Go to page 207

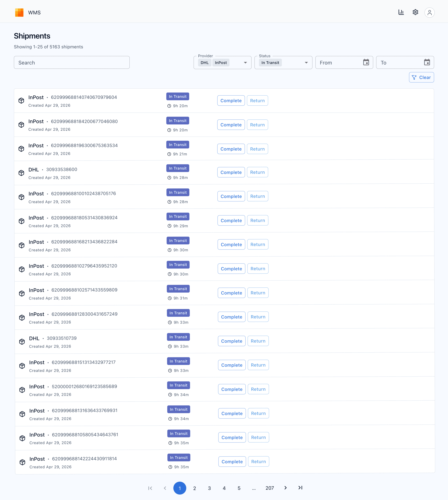click(x=270, y=488)
